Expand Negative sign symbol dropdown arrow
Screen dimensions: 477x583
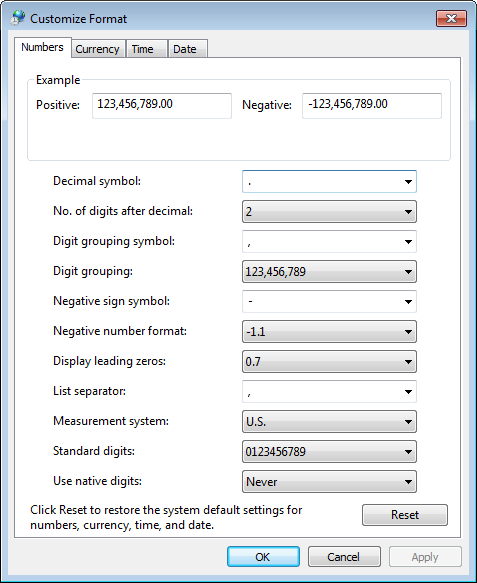[408, 302]
